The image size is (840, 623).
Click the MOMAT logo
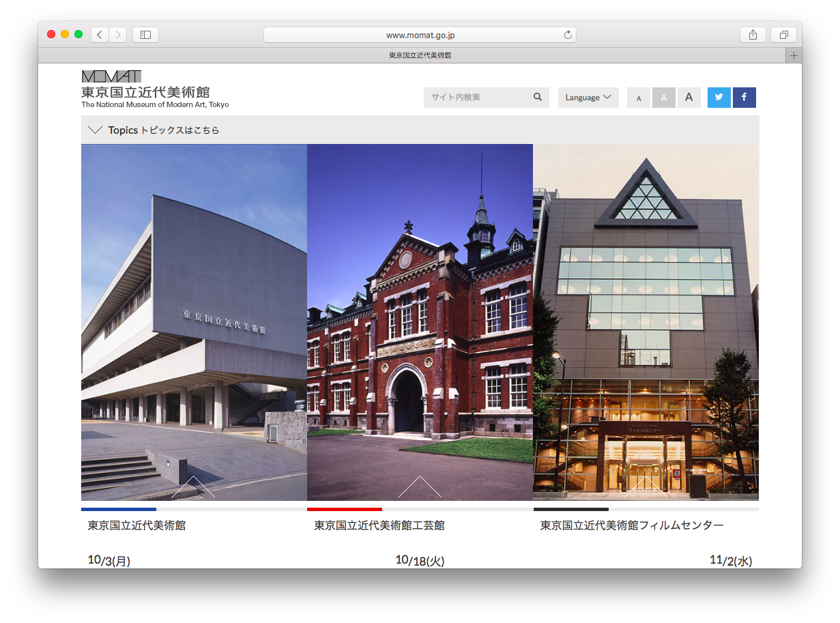[111, 76]
